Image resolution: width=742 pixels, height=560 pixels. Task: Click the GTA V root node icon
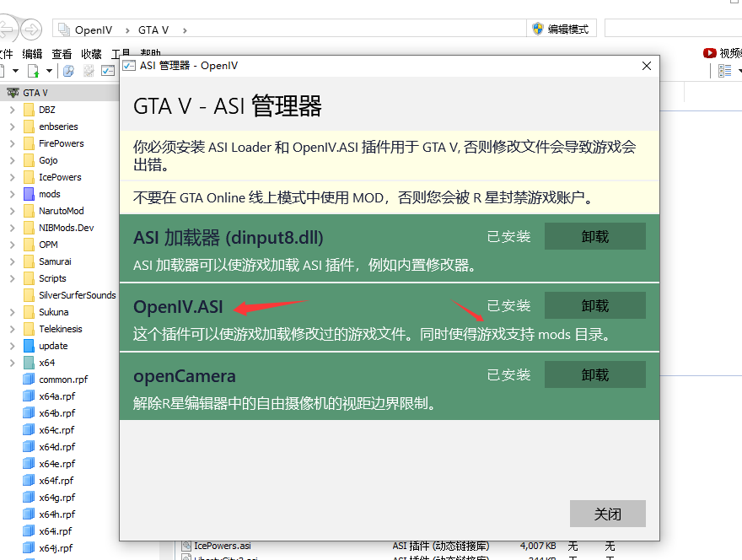point(13,93)
